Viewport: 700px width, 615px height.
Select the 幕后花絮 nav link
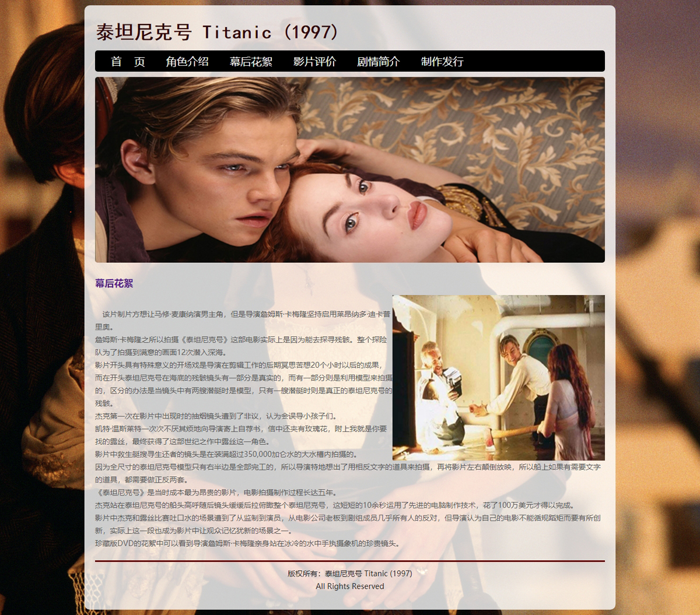[x=251, y=61]
